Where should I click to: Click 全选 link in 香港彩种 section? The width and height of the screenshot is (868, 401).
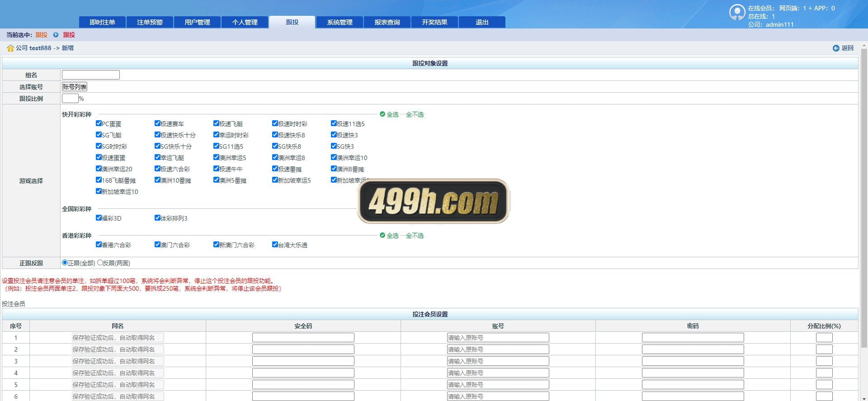(392, 236)
